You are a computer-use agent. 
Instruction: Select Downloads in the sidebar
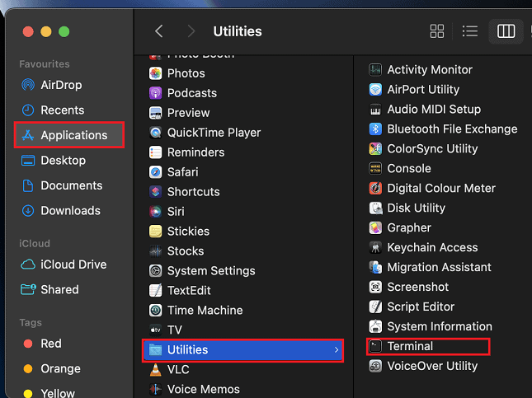tap(70, 211)
